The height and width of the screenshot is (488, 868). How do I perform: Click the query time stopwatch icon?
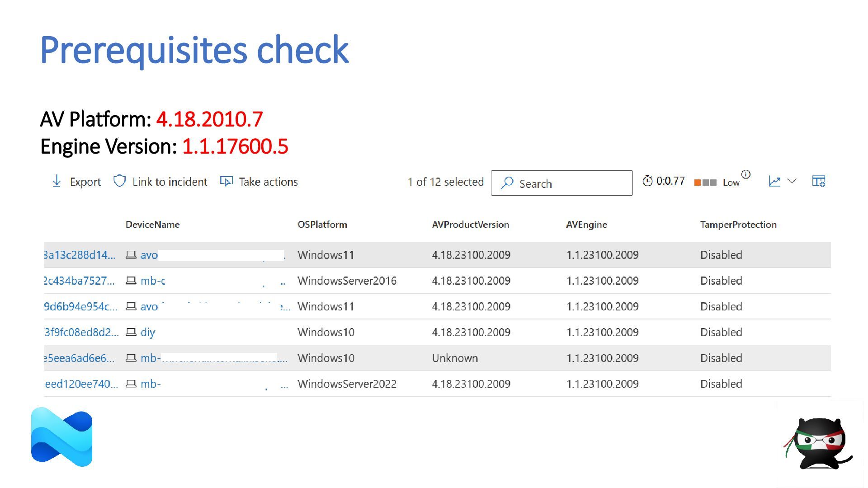647,181
